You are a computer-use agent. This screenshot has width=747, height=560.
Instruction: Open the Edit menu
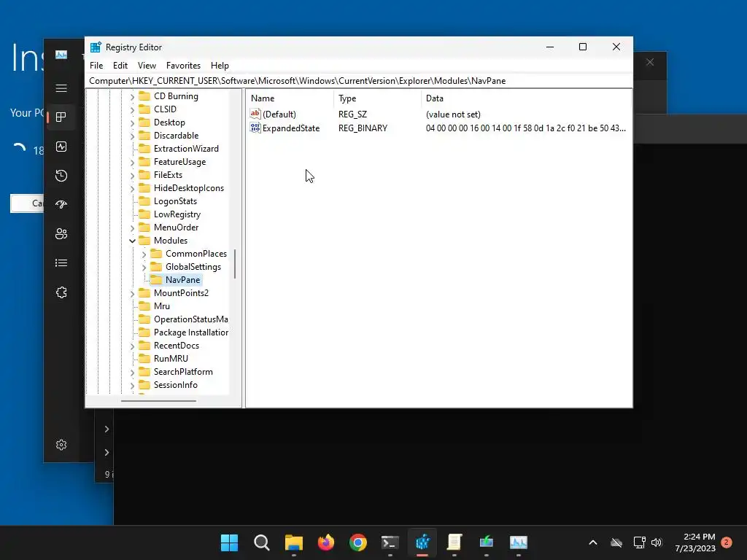click(120, 66)
